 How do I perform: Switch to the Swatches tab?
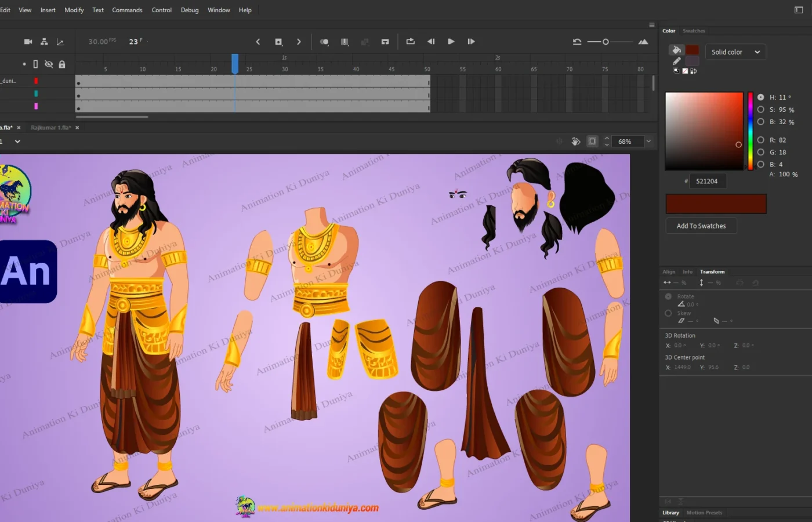694,31
